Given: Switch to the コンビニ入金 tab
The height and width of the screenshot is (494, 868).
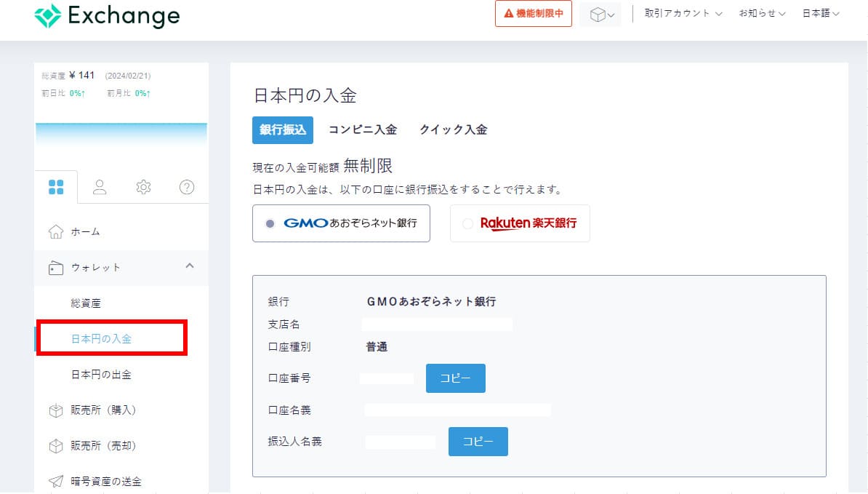Looking at the screenshot, I should pos(363,130).
